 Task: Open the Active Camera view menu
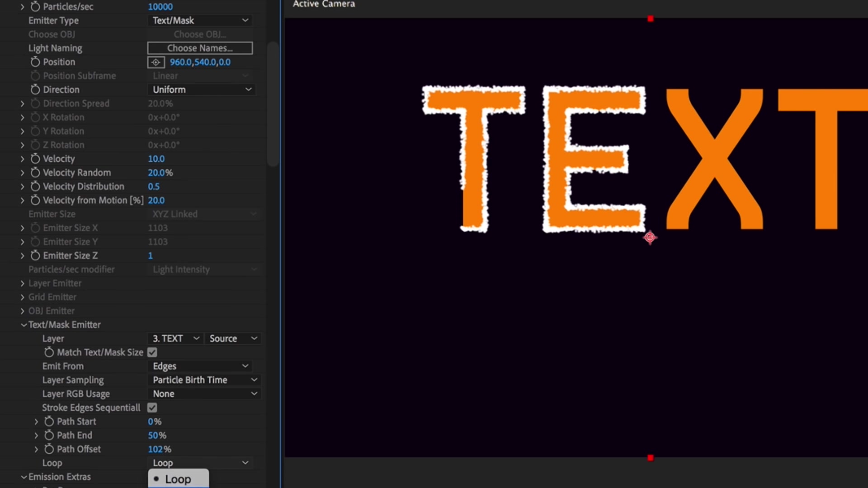323,5
